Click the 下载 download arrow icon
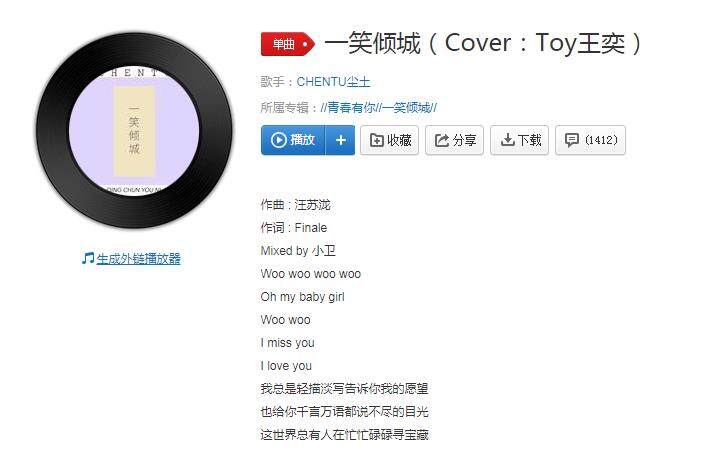The height and width of the screenshot is (451, 704). tap(507, 140)
